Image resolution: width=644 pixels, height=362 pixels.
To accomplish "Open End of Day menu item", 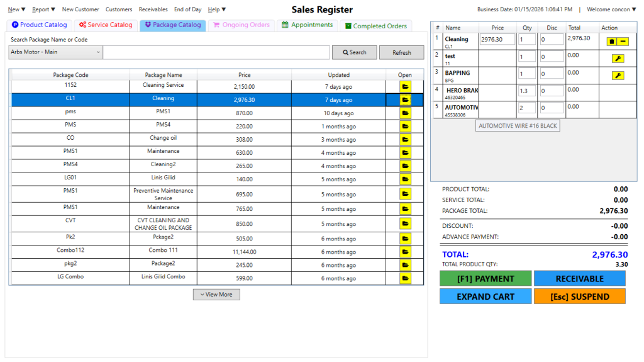I will click(x=187, y=9).
